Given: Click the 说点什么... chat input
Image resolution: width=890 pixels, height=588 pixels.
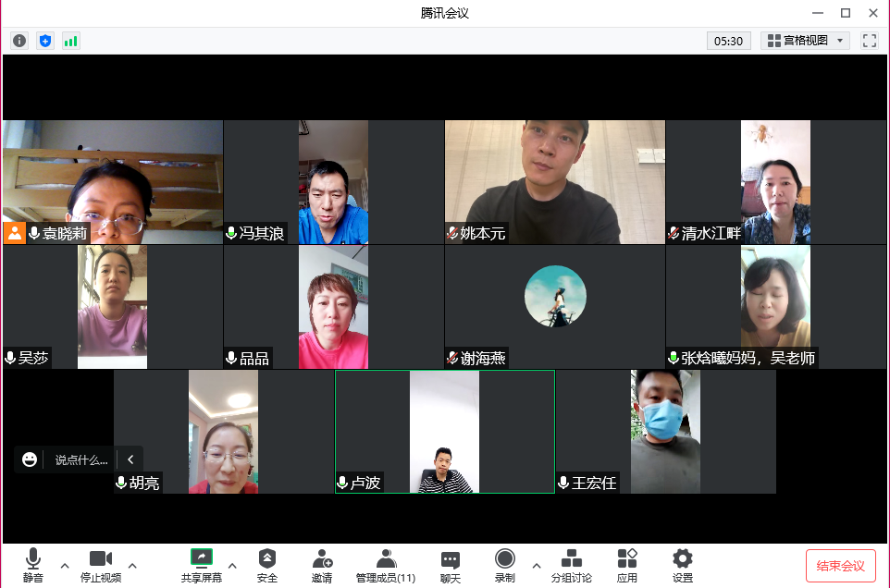Looking at the screenshot, I should pyautogui.click(x=81, y=459).
